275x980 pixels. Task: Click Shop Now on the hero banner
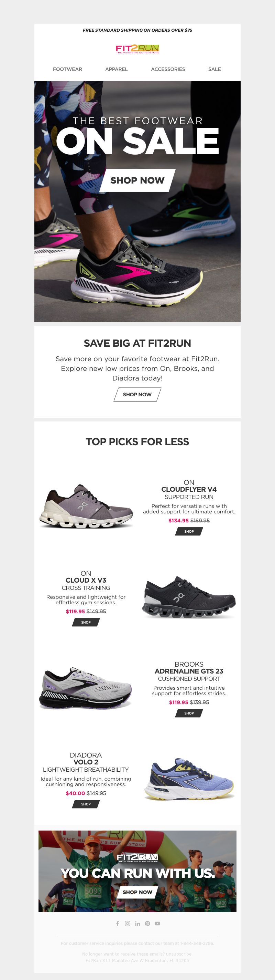(x=137, y=180)
